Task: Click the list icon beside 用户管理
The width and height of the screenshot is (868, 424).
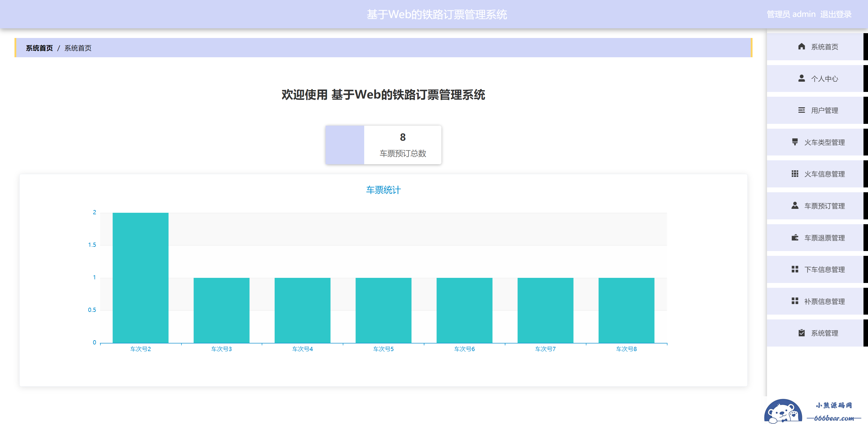Action: pos(802,110)
